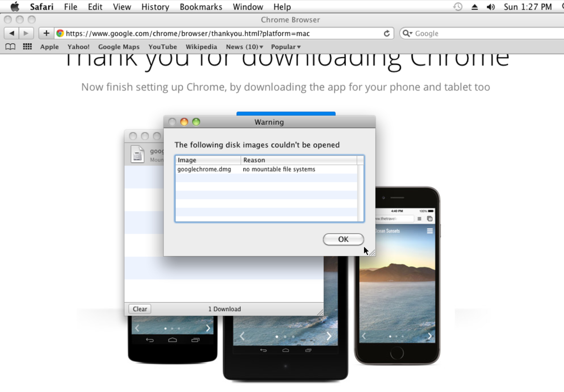Screen dimensions: 564x392
Task: Open the History menu
Action: click(x=155, y=7)
